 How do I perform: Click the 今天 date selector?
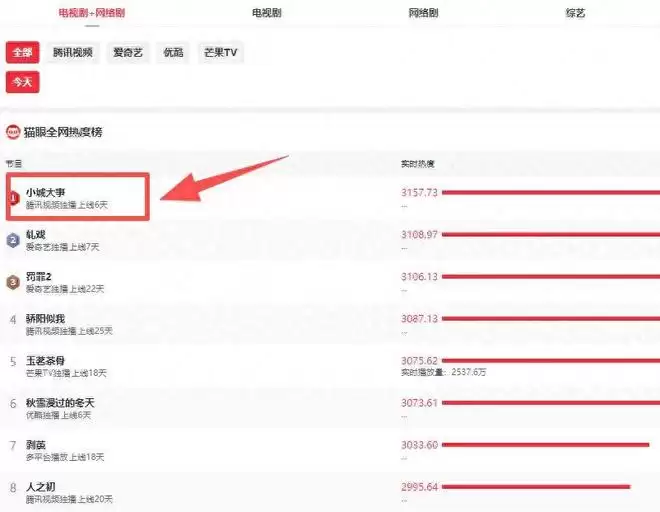click(22, 82)
